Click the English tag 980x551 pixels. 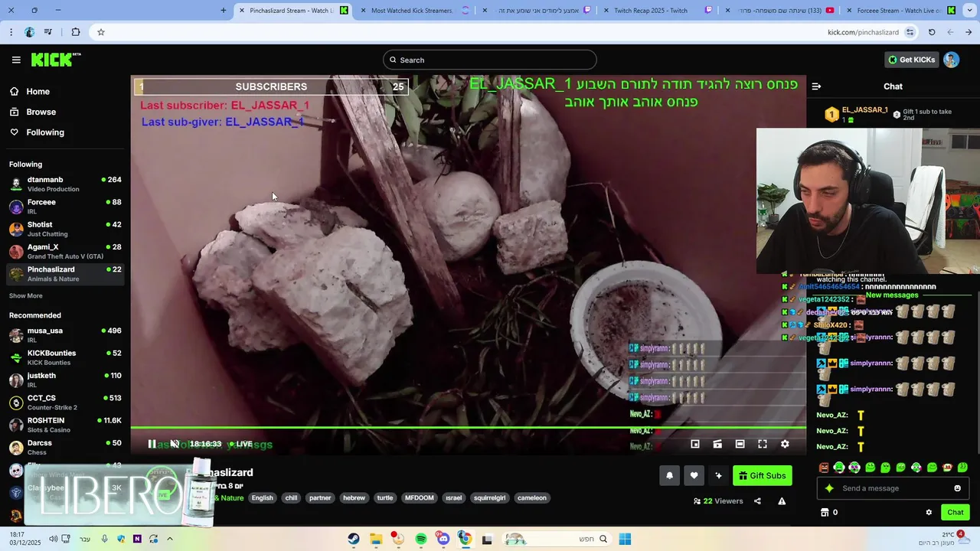point(262,497)
